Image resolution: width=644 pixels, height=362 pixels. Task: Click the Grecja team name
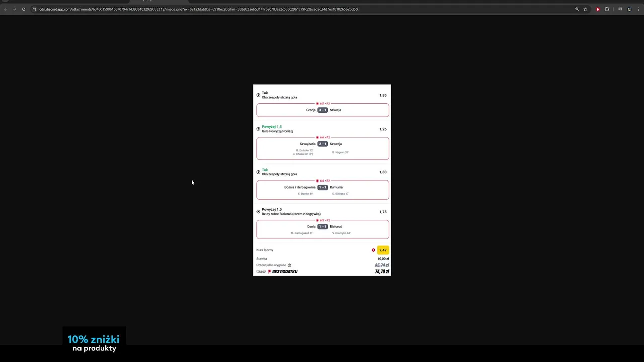[311, 110]
